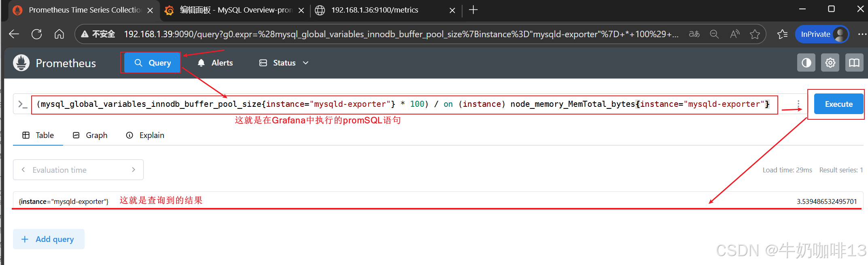Go to browser home page
Viewport: 868px width, 265px height.
(x=59, y=34)
